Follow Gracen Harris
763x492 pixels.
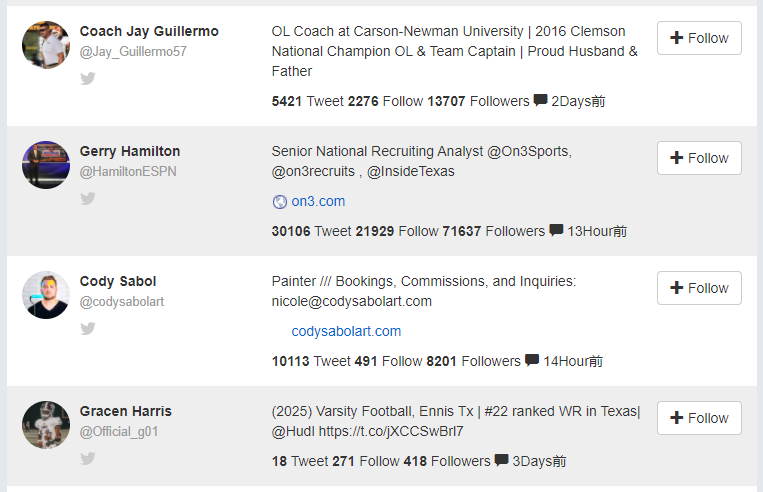click(x=699, y=418)
